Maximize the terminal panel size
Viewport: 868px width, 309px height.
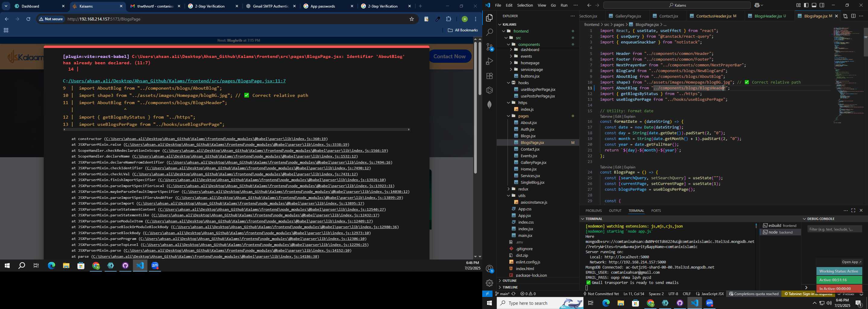point(853,211)
